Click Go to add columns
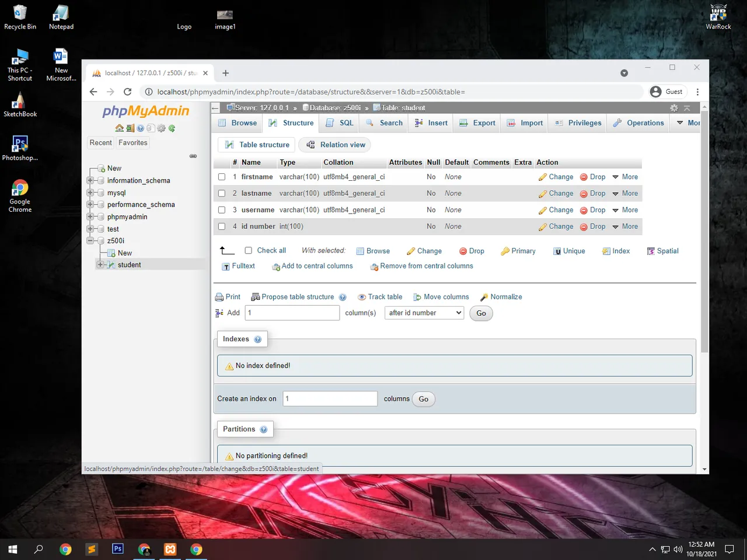Viewport: 747px width, 560px height. (481, 313)
